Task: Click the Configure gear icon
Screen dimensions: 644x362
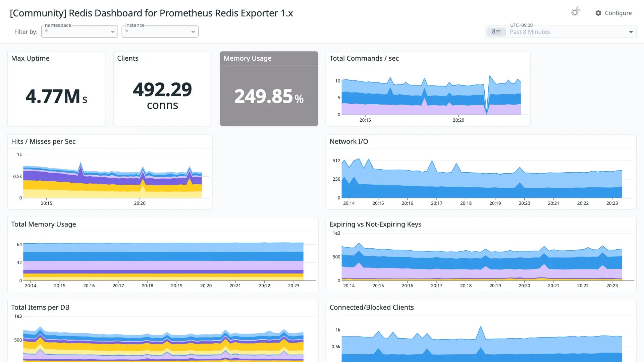Action: [x=598, y=13]
